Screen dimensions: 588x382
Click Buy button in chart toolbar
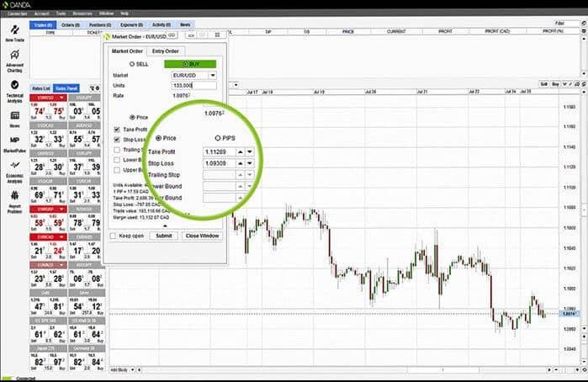[555, 84]
